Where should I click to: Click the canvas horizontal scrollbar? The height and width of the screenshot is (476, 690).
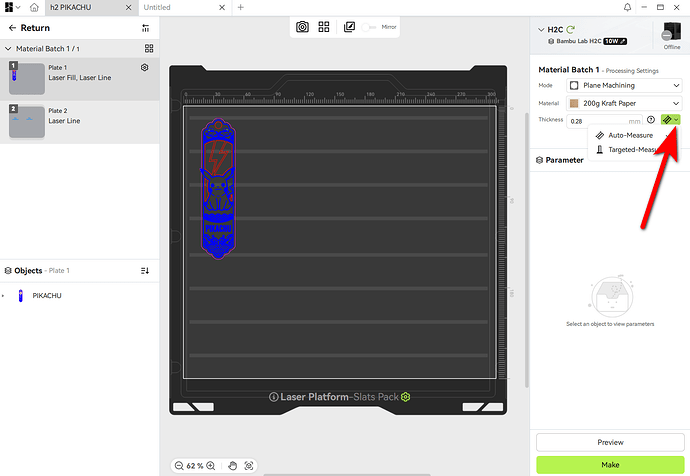coord(347,475)
